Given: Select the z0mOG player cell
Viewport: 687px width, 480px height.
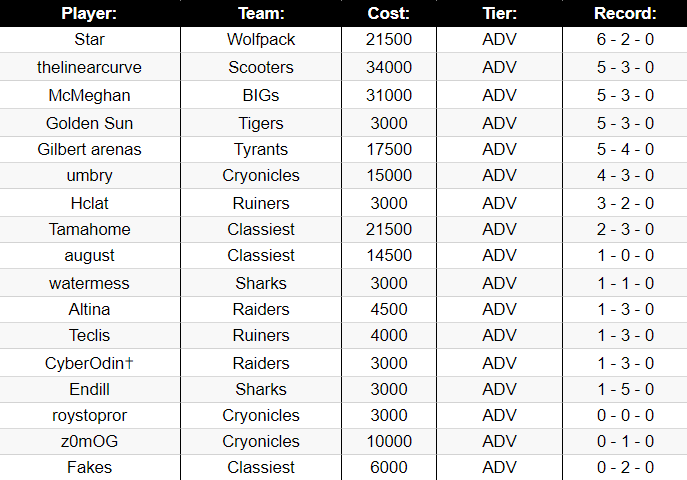Looking at the screenshot, I should pyautogui.click(x=90, y=441).
